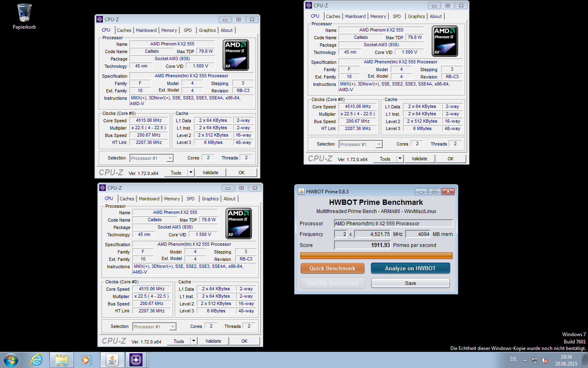This screenshot has width=588, height=368.
Task: Switch to Caches tab in top-left CPU-Z
Action: click(124, 30)
